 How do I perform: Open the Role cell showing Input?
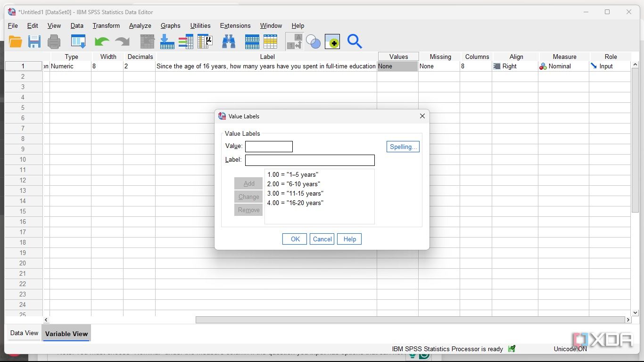tap(610, 66)
